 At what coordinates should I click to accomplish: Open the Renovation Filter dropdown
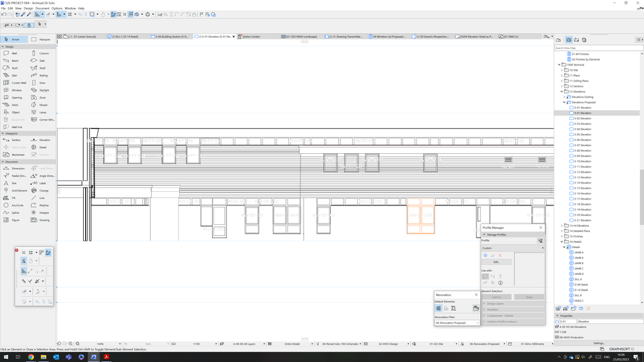tap(457, 323)
